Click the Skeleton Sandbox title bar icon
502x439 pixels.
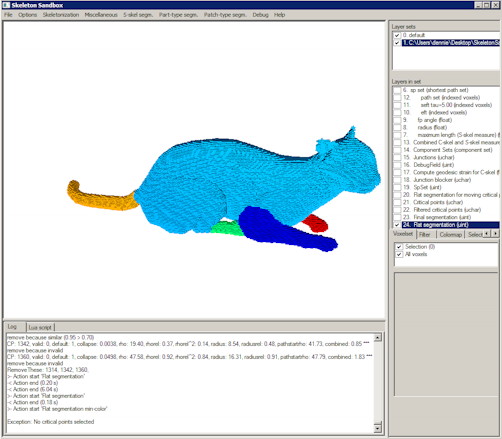point(6,5)
